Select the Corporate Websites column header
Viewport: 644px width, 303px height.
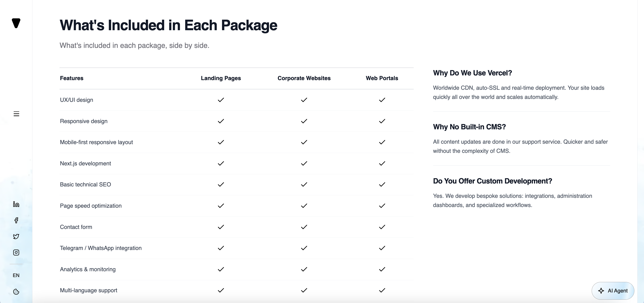pos(304,78)
